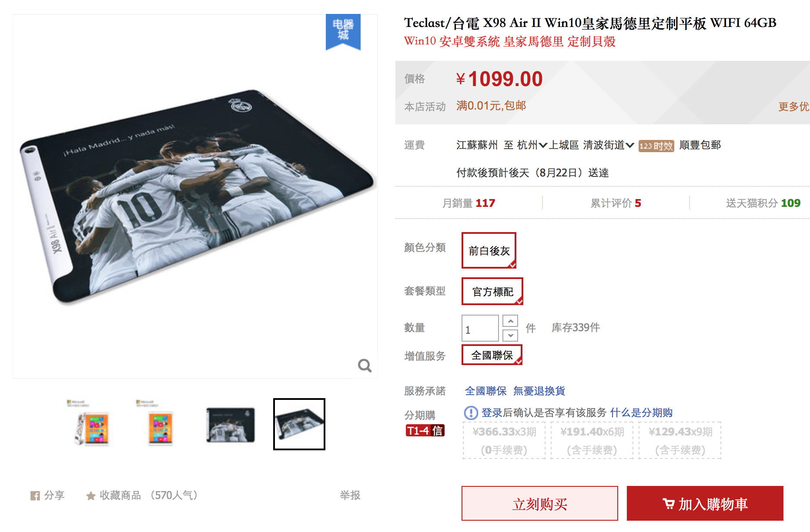810x532 pixels.
Task: Choose the ¥191.40x6期 installment plan
Action: point(592,440)
